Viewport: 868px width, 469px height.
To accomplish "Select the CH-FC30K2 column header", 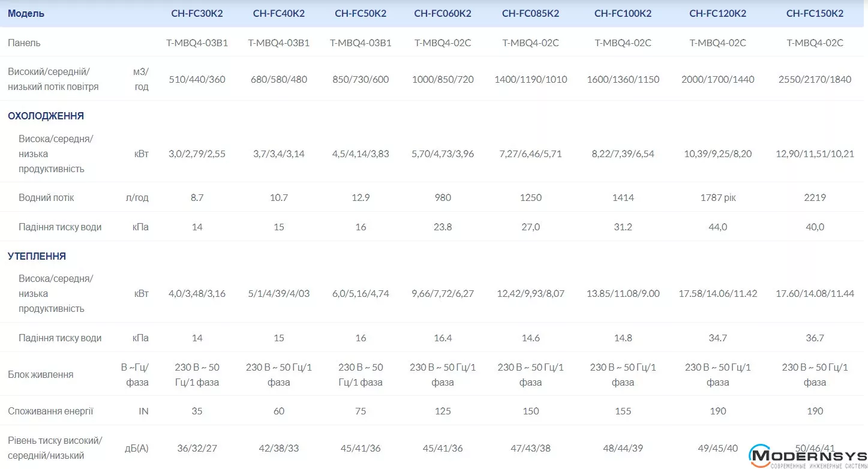I will 197,13.
